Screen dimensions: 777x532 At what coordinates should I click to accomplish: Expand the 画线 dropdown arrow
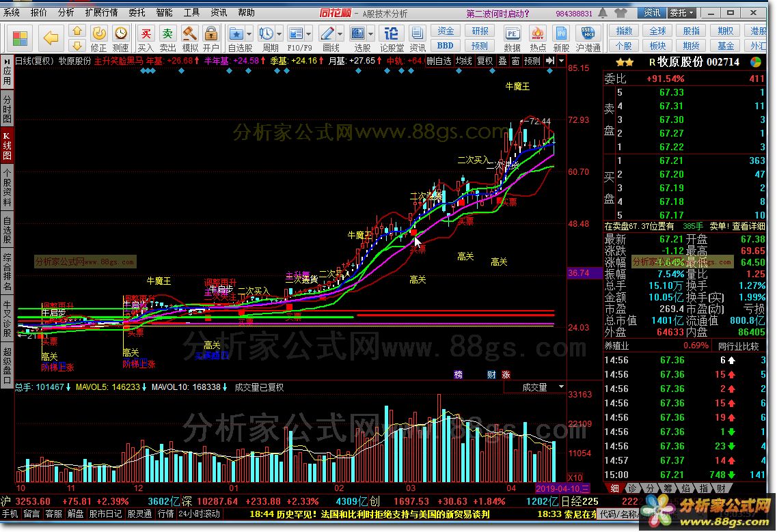pos(340,34)
